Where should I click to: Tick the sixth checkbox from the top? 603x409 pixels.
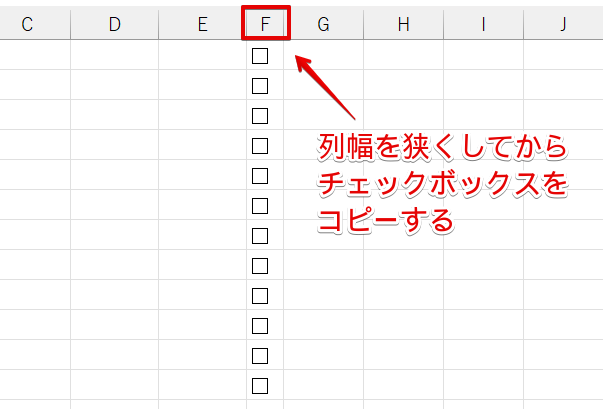click(260, 206)
